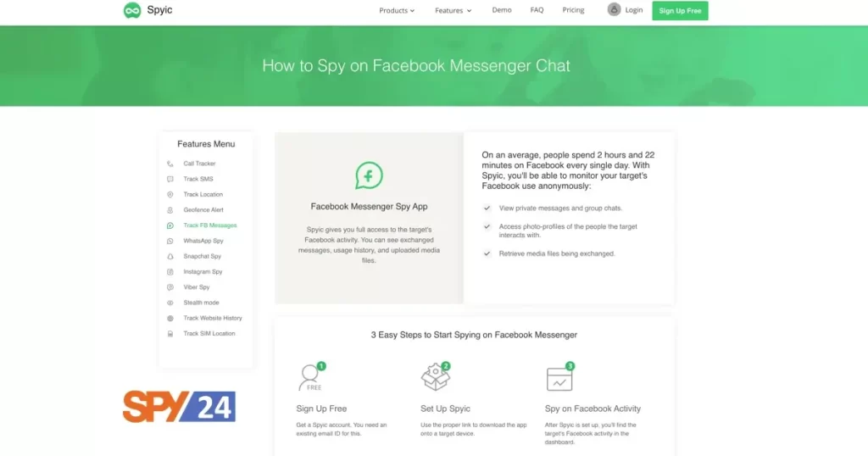Click the large Facebook Messenger Spy App icon
The width and height of the screenshot is (868, 456).
point(369,175)
